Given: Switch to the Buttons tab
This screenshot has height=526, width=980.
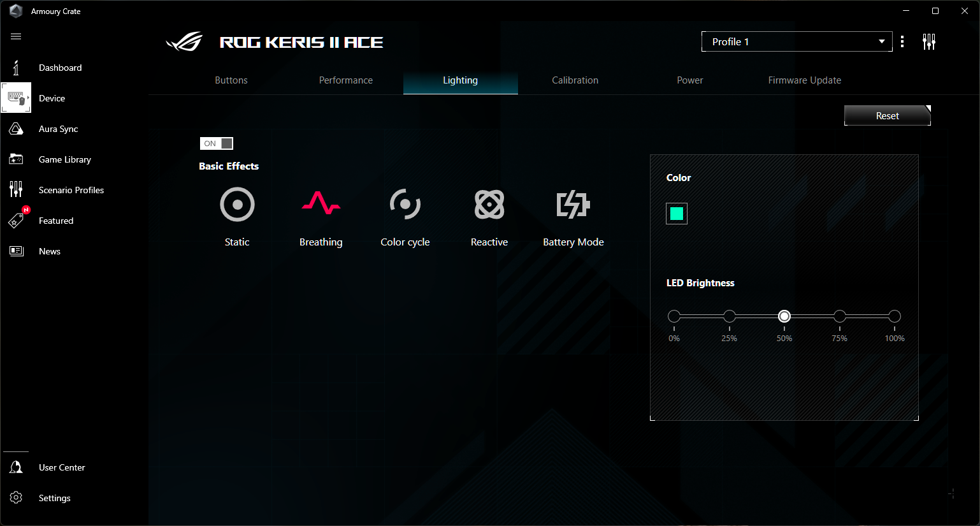Looking at the screenshot, I should coord(231,80).
